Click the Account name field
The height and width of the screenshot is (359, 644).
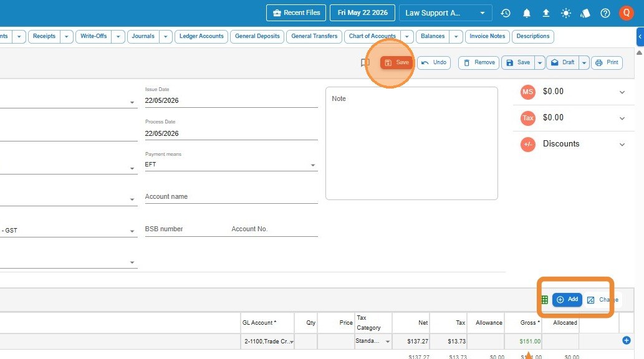231,197
